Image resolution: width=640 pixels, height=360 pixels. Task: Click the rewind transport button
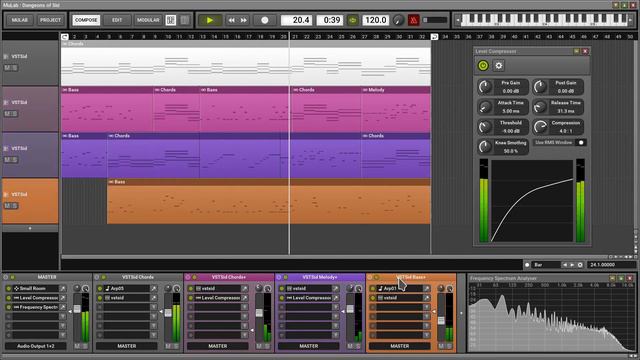click(231, 20)
